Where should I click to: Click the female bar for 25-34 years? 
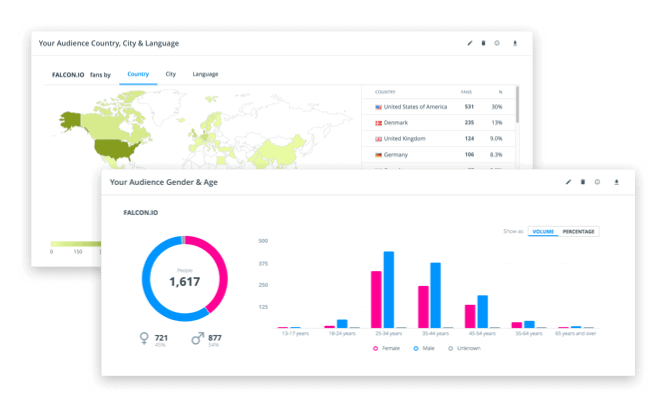click(x=376, y=299)
